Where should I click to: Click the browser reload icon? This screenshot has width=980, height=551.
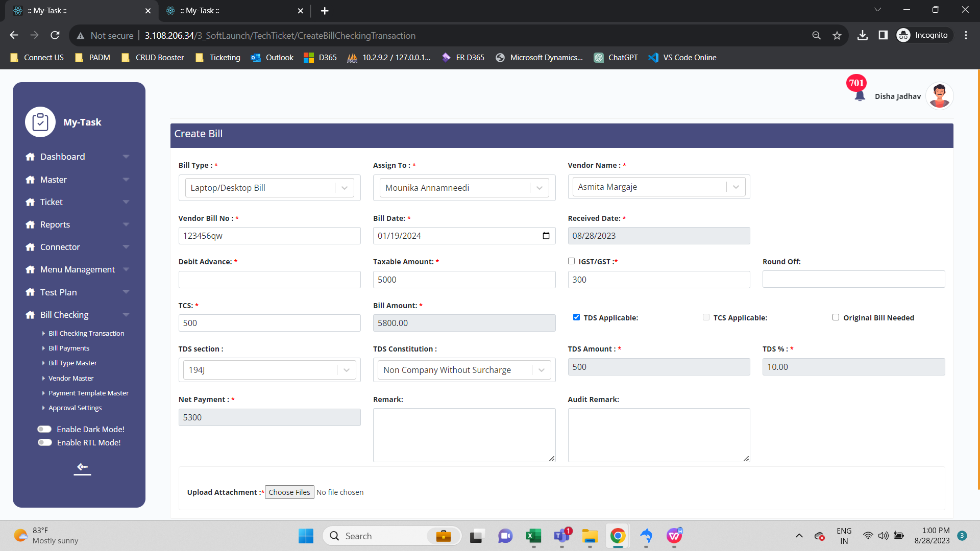[55, 35]
